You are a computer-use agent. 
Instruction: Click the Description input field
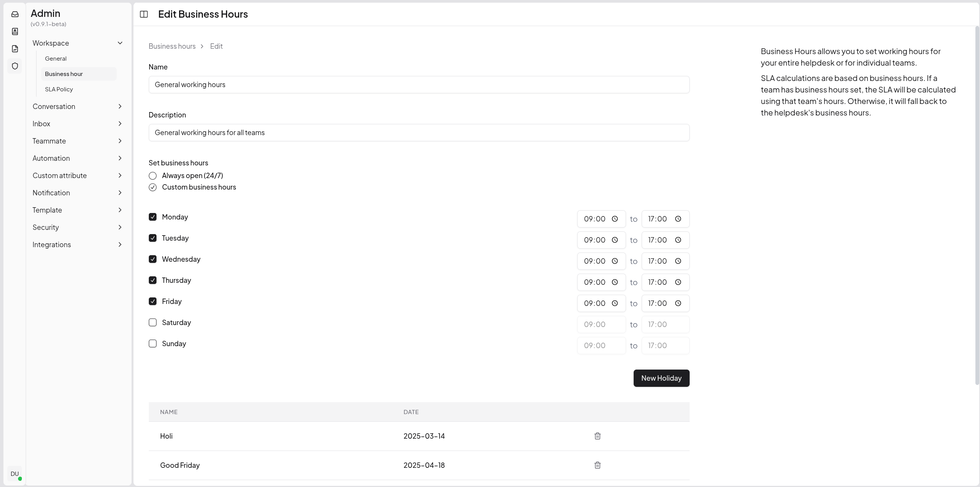click(418, 132)
